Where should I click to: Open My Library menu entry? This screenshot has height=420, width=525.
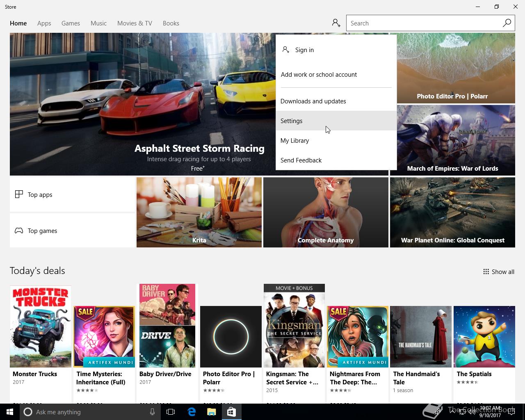tap(336, 140)
